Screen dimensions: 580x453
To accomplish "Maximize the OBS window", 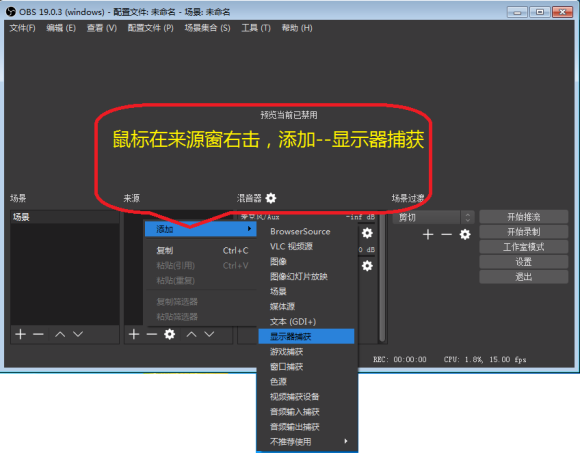I will click(x=540, y=12).
